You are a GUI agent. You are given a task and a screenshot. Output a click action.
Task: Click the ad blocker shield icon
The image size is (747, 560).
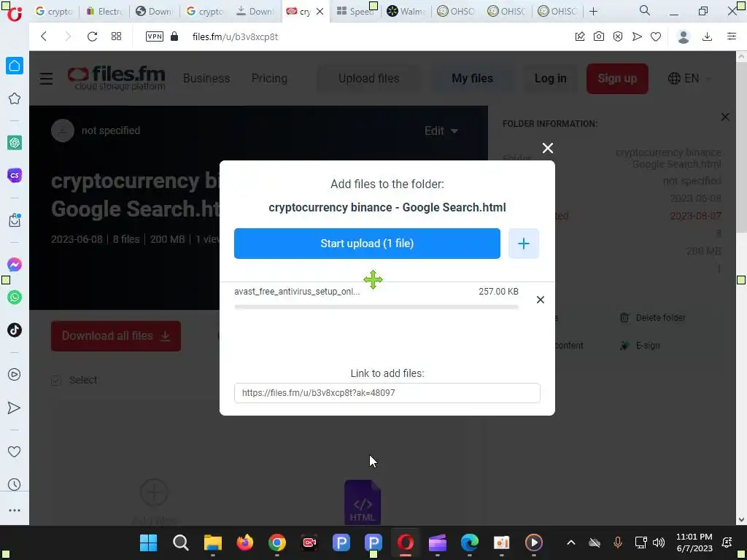coord(618,36)
